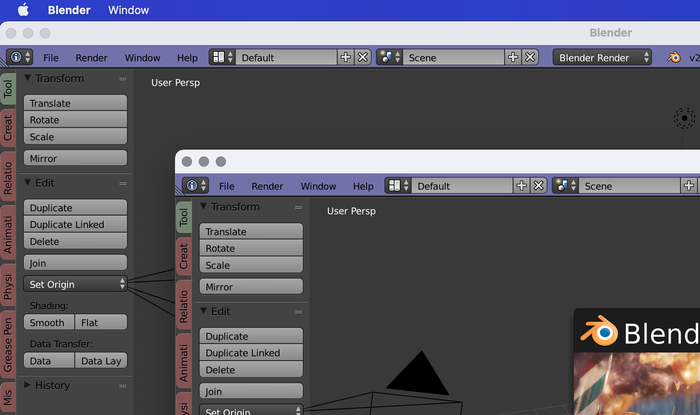Switch to Grease Pencil tab in back window
This screenshot has width=700, height=415.
click(x=8, y=344)
